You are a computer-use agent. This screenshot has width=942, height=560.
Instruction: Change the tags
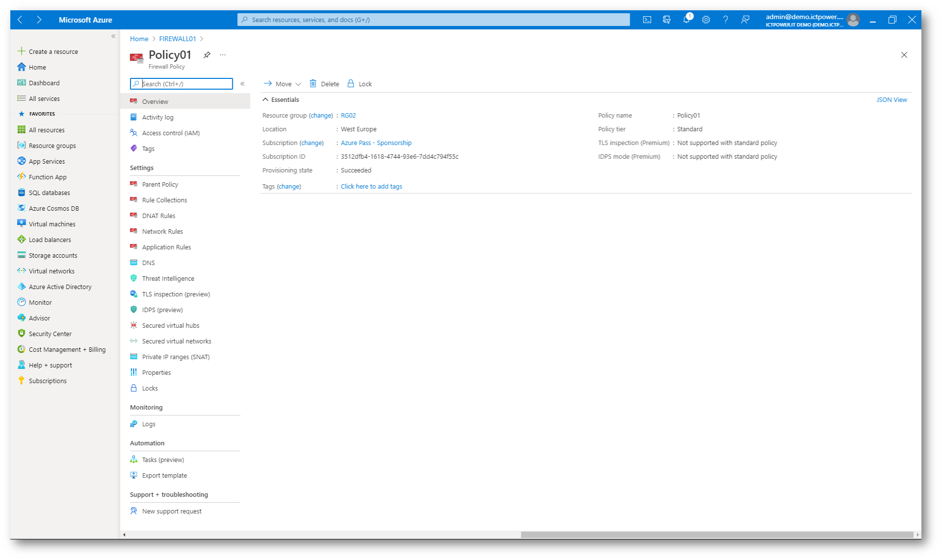[289, 187]
